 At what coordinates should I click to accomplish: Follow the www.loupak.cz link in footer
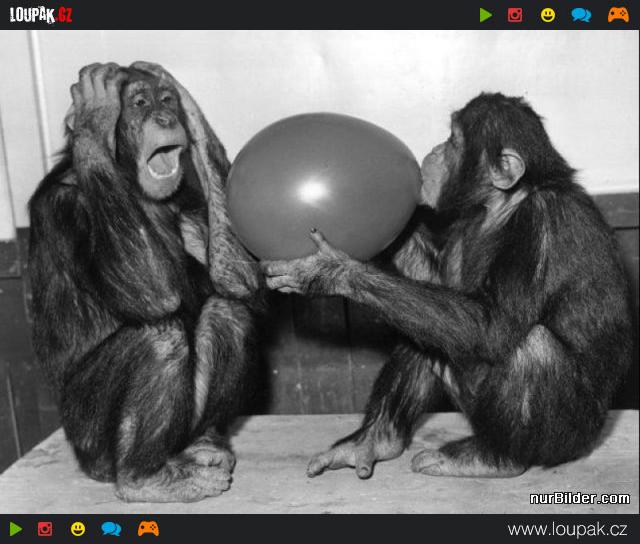(567, 529)
